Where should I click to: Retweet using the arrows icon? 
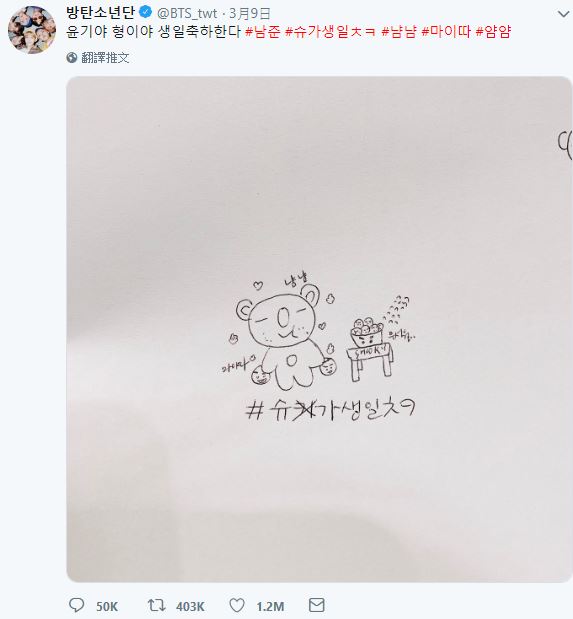pyautogui.click(x=156, y=605)
